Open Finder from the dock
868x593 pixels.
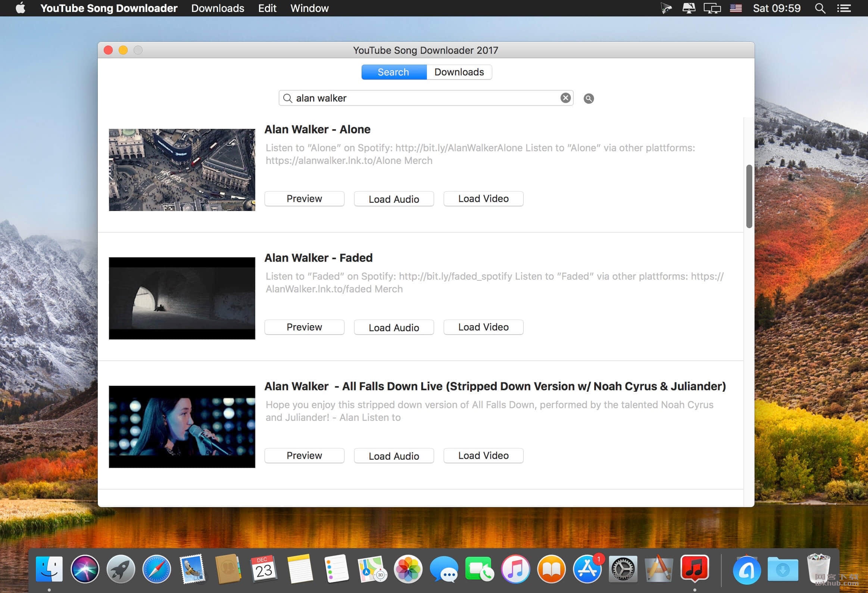(49, 569)
